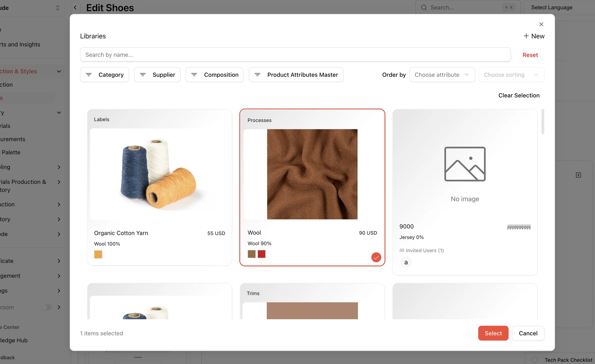Select the Organic Cotton Yarn thumbnail
Image resolution: width=595 pixels, height=364 pixels.
click(160, 174)
